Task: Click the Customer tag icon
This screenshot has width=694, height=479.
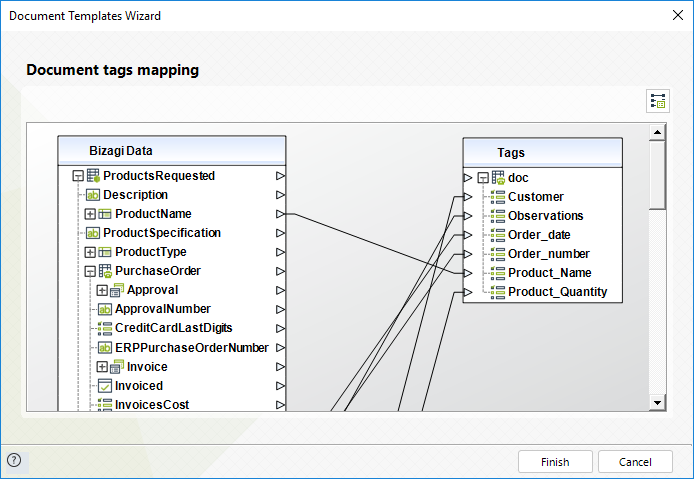Action: pos(497,197)
